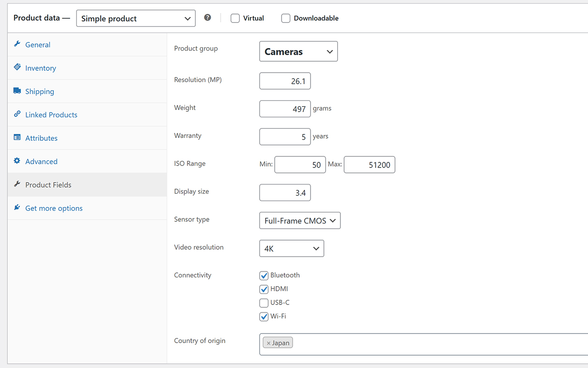Open the Simple product type dropdown
The height and width of the screenshot is (368, 588).
(x=136, y=18)
